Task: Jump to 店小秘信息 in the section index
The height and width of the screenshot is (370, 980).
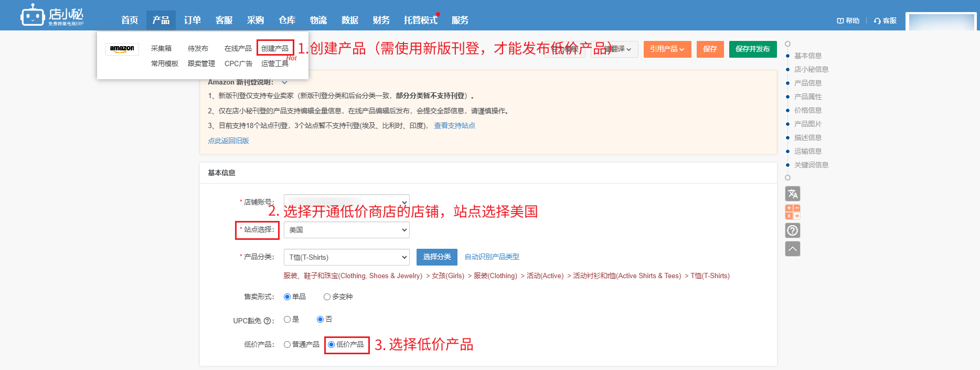Action: (811, 69)
